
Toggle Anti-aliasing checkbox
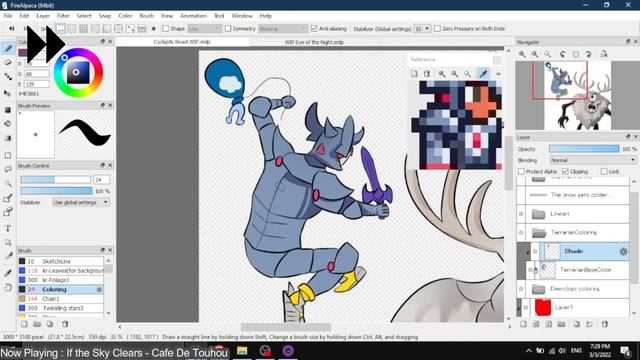coord(314,29)
